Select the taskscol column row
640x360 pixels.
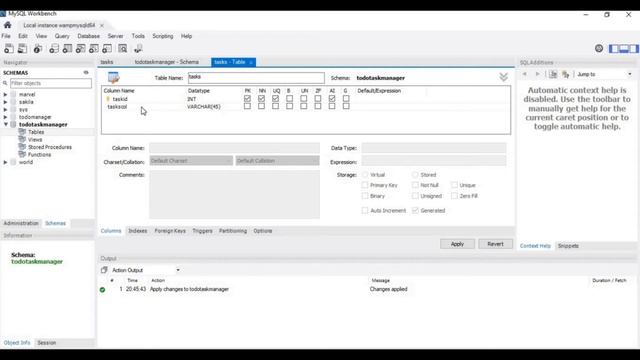(x=306, y=107)
